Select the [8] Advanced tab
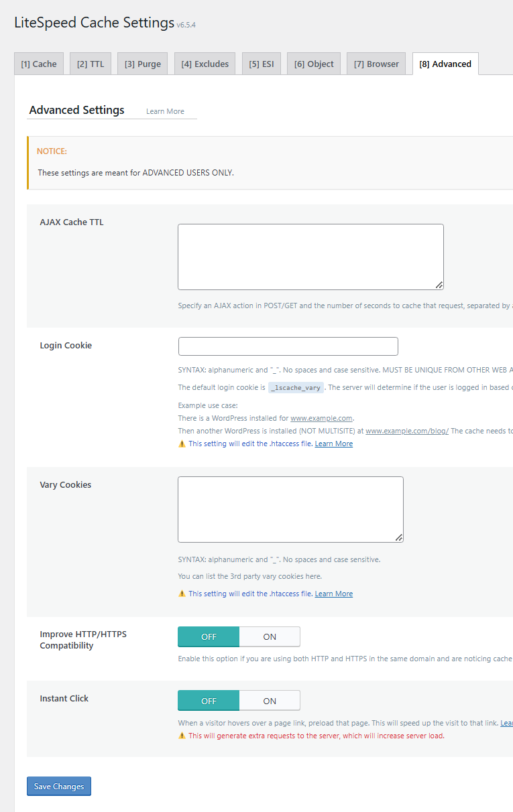 (x=445, y=64)
